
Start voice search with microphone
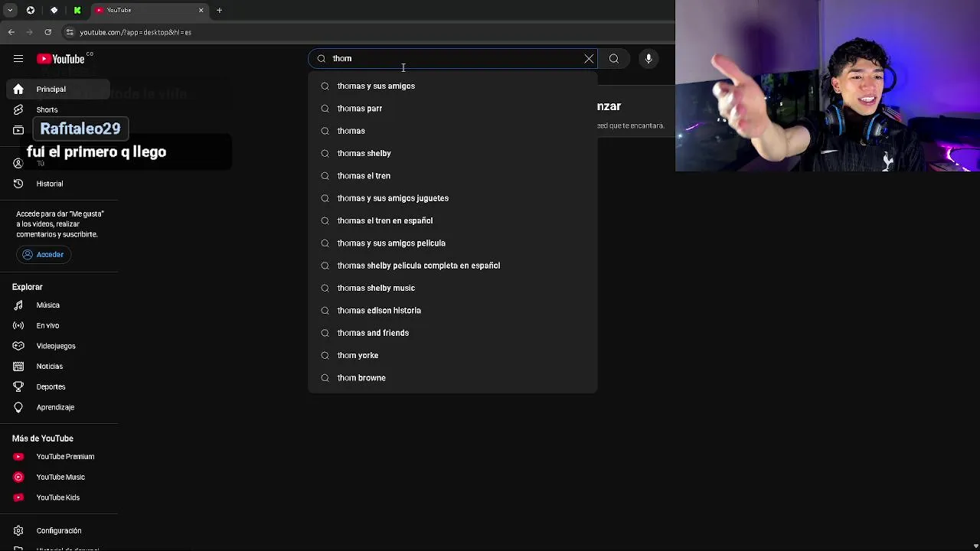[x=648, y=59]
